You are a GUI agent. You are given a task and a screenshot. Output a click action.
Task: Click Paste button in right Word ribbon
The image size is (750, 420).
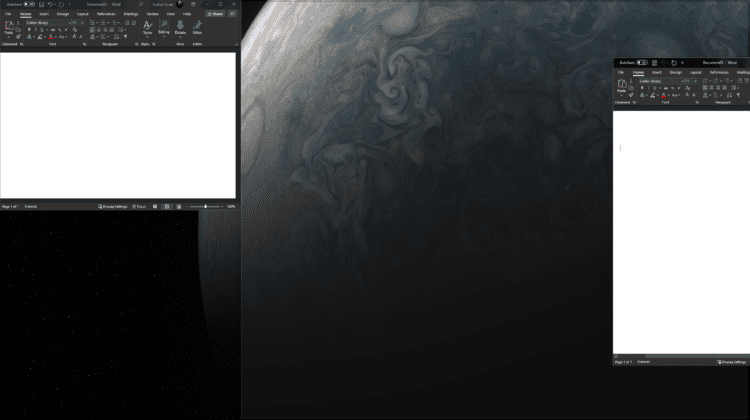pos(622,86)
